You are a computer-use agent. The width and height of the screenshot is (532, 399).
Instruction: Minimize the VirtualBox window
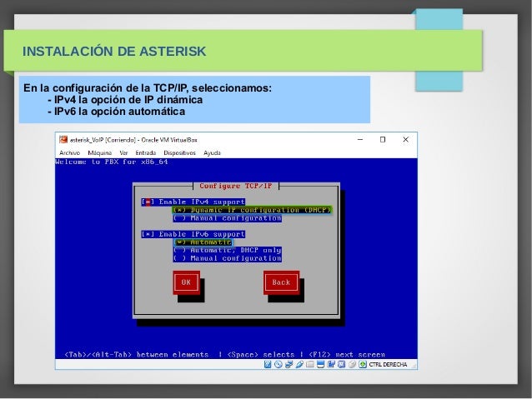click(360, 139)
